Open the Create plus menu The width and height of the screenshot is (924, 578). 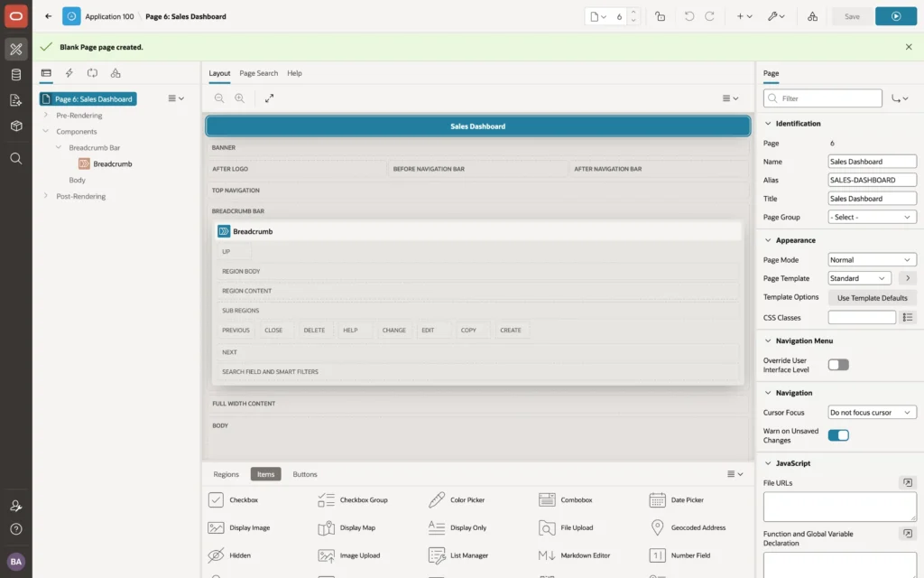[744, 16]
